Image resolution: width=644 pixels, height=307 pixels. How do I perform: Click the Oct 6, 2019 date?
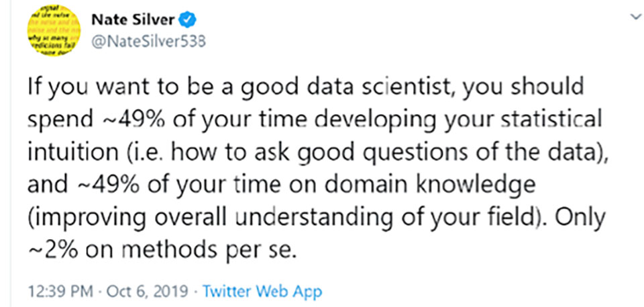[148, 292]
